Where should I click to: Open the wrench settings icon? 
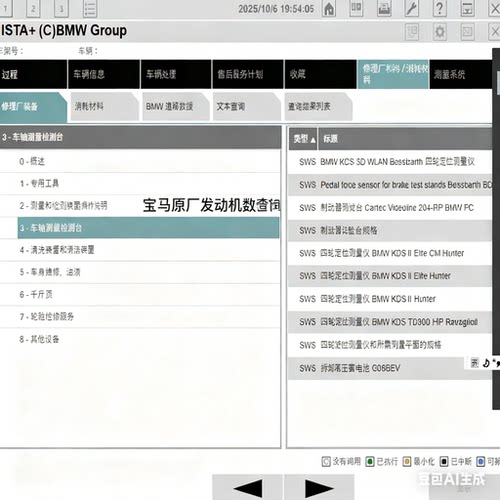click(x=412, y=9)
